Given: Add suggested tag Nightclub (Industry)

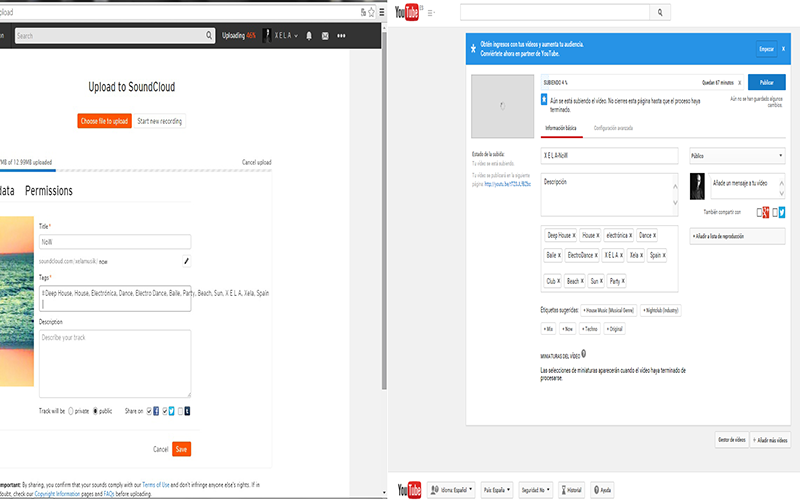Looking at the screenshot, I should (661, 310).
